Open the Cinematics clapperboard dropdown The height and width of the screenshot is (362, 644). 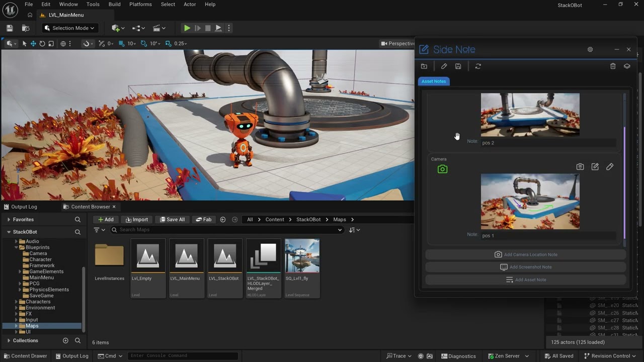click(x=159, y=28)
